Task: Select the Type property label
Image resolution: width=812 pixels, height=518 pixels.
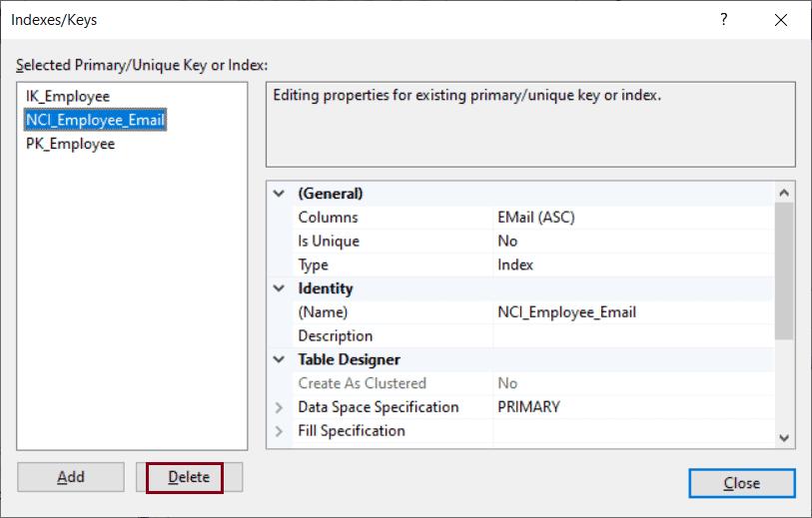Action: (313, 264)
